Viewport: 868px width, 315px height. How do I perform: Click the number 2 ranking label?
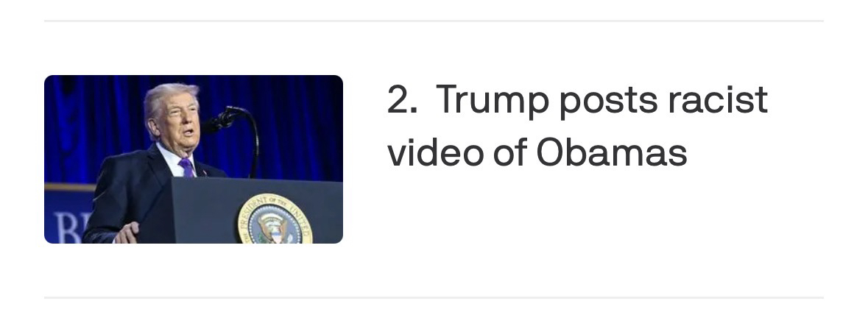click(x=402, y=100)
